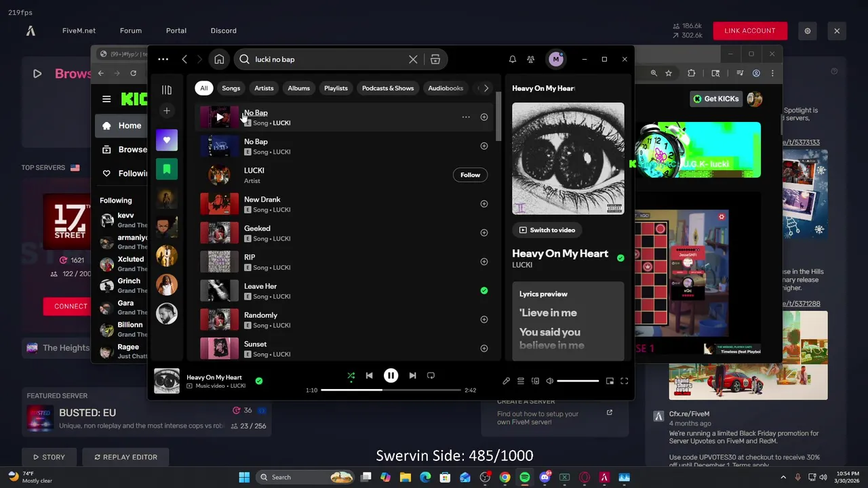The height and width of the screenshot is (488, 868).
Task: Click LINK ACCOUNT in FiveM
Action: click(750, 30)
